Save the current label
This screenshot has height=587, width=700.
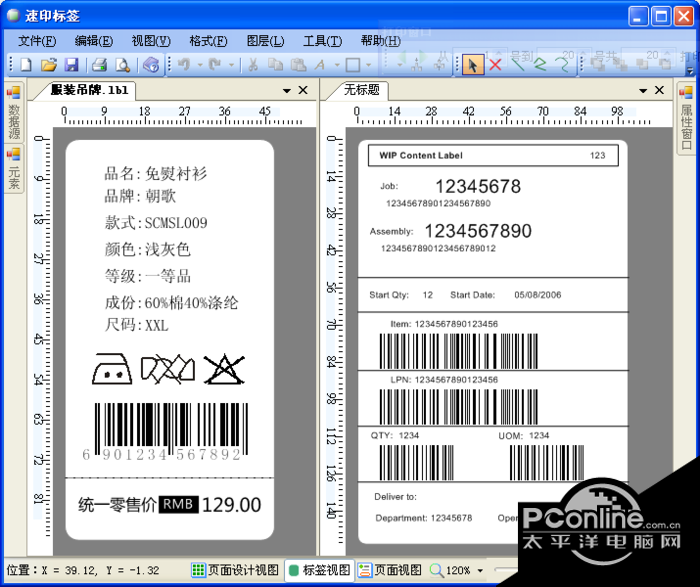point(71,65)
